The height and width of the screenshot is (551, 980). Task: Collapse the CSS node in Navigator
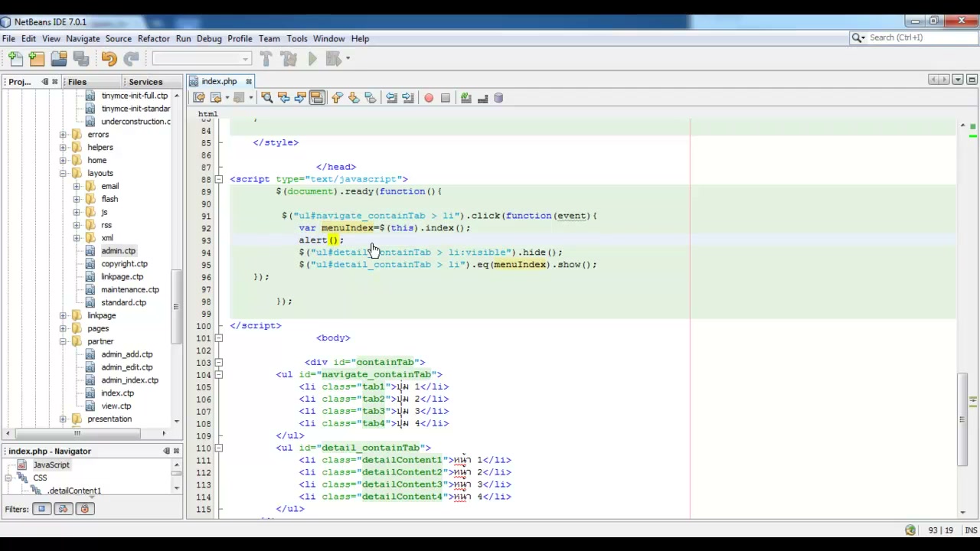coord(8,478)
